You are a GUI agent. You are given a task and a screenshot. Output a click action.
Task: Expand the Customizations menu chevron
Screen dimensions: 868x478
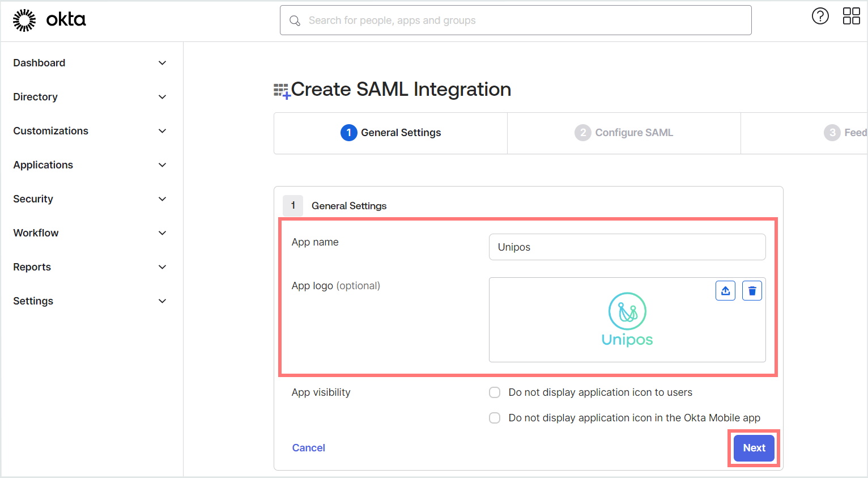162,131
